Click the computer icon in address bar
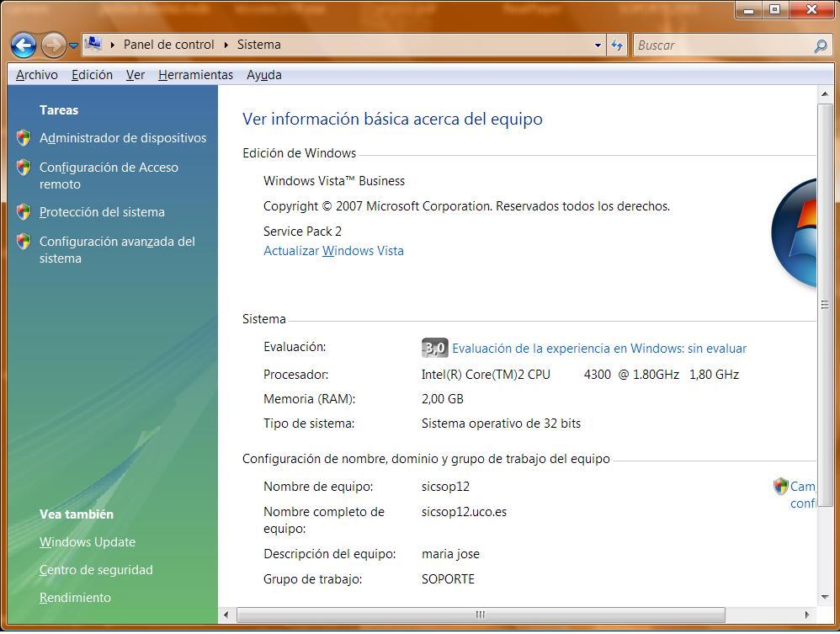 tap(93, 44)
